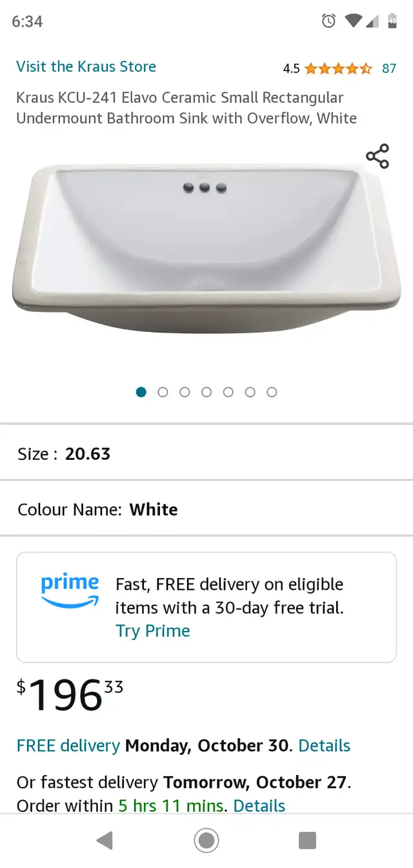
Task: Tap the star rating icons
Action: 338,68
